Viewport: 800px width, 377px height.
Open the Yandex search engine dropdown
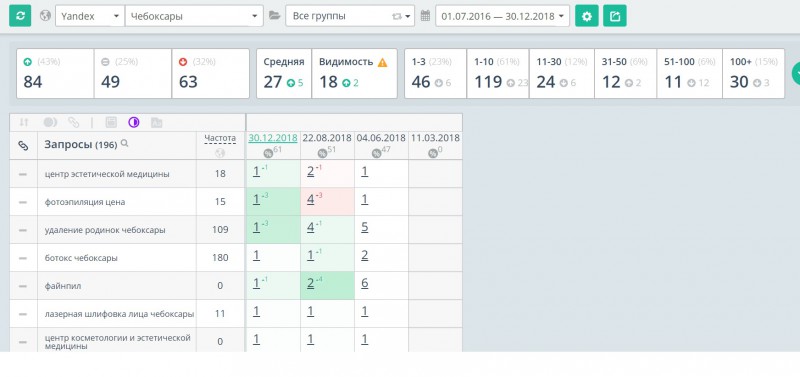point(90,16)
